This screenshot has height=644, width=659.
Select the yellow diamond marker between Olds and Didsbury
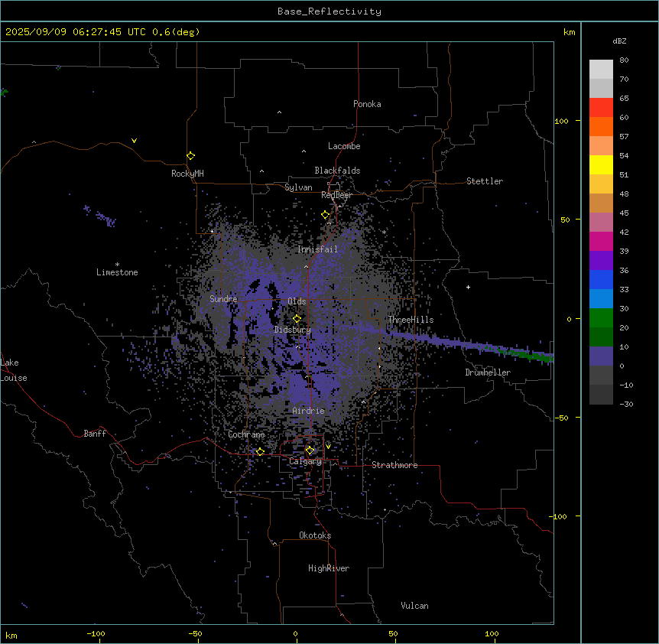297,319
